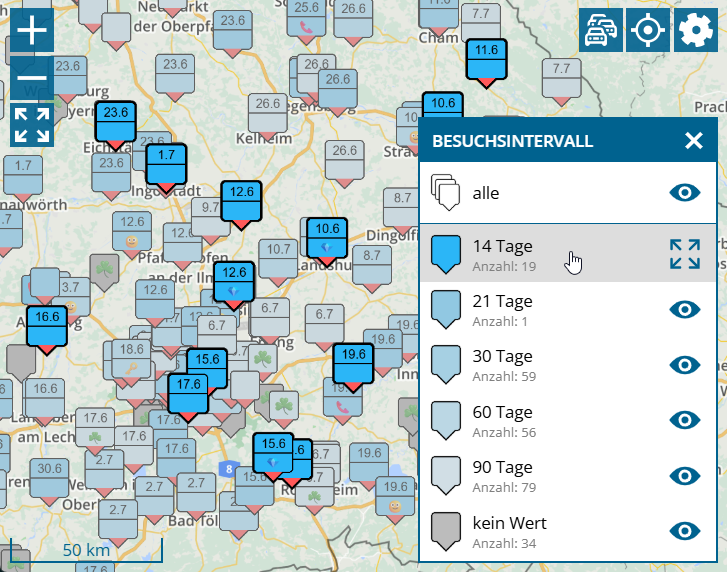Click the locate crosshair icon
The height and width of the screenshot is (572, 727).
pos(648,30)
